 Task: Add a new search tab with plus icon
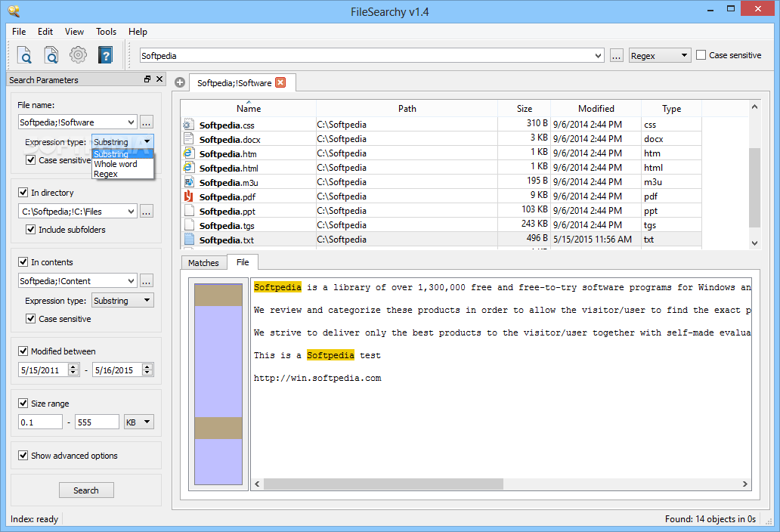coord(180,82)
